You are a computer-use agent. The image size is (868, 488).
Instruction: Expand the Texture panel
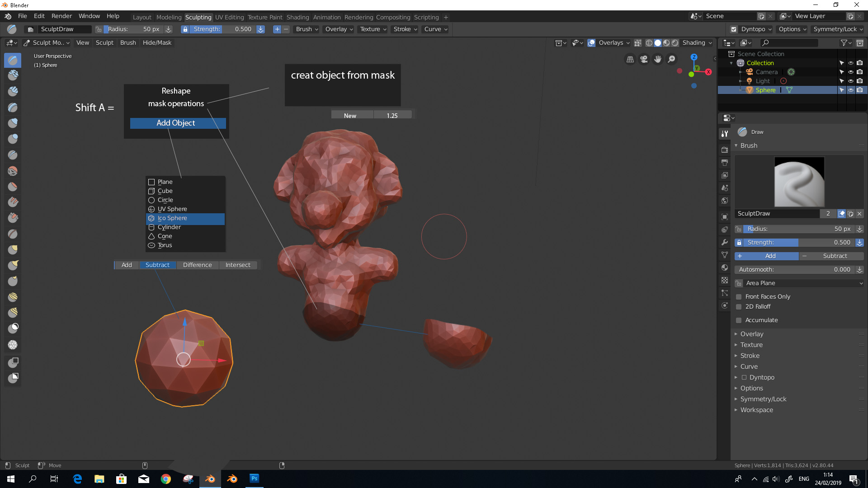coord(751,345)
